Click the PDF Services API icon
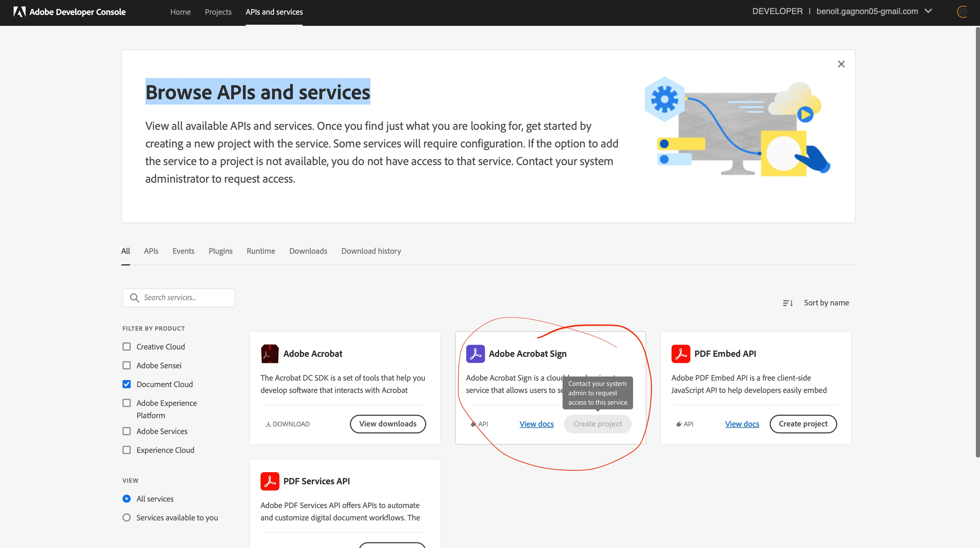The height and width of the screenshot is (548, 980). coord(269,481)
